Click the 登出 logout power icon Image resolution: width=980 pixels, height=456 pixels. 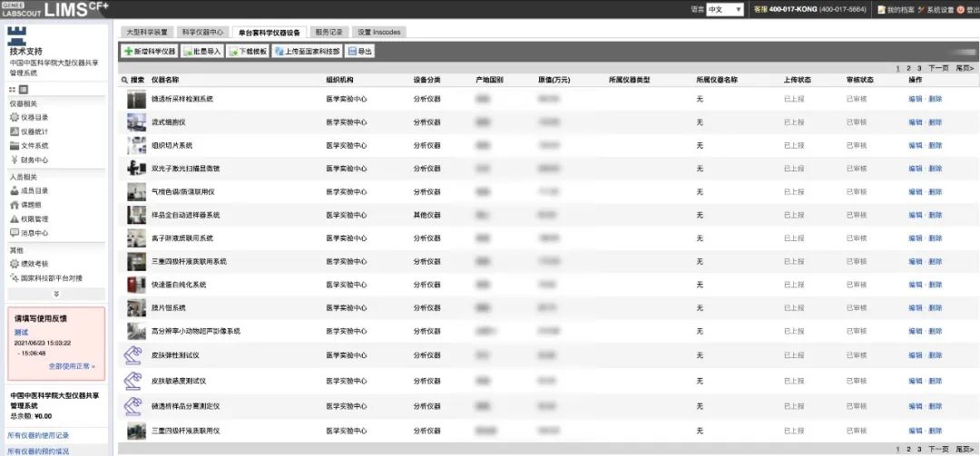pos(961,9)
